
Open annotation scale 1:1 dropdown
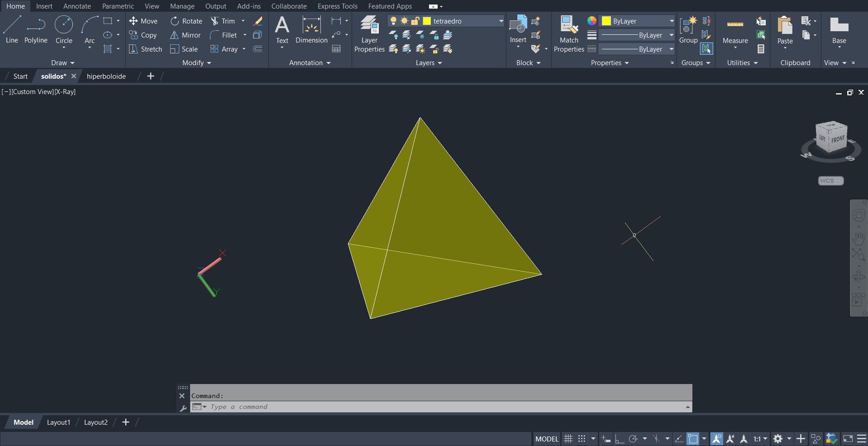(760, 439)
